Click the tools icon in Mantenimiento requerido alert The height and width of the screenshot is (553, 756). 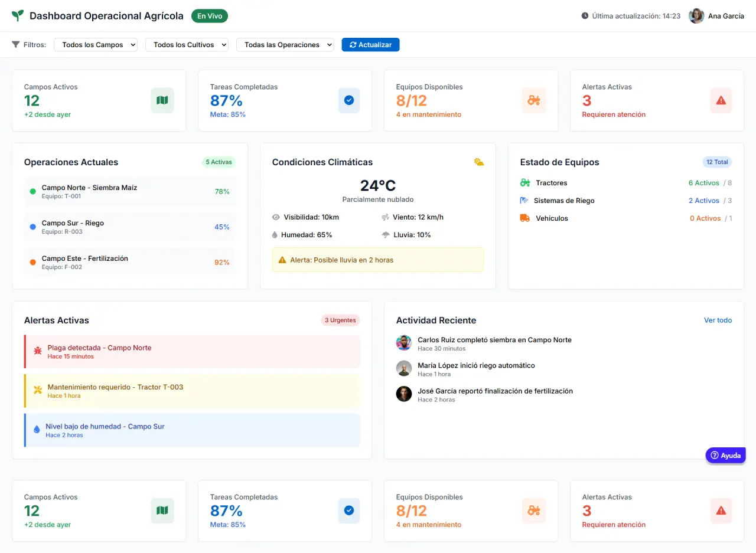[x=38, y=391]
